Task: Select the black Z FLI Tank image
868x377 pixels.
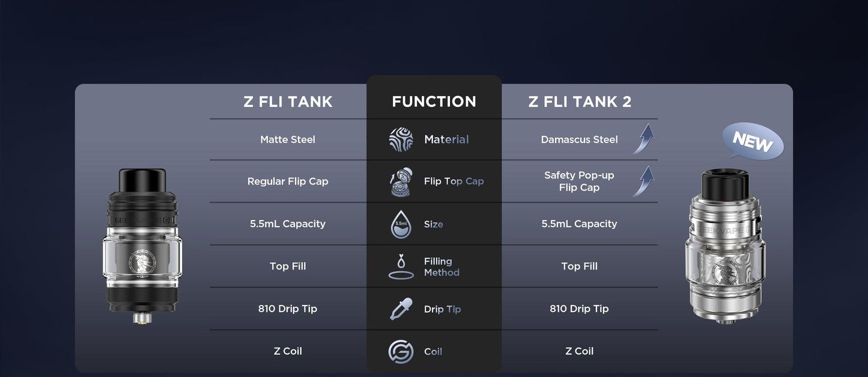Action: (142, 245)
